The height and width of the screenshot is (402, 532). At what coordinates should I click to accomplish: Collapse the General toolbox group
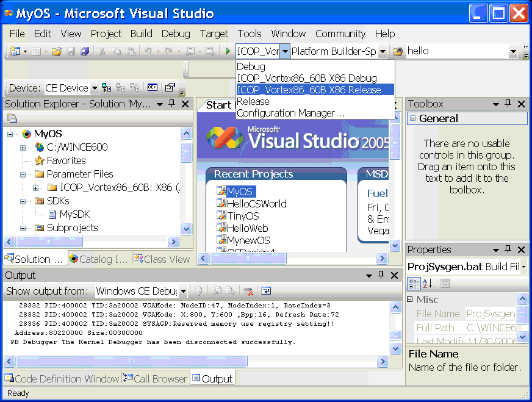click(x=412, y=118)
